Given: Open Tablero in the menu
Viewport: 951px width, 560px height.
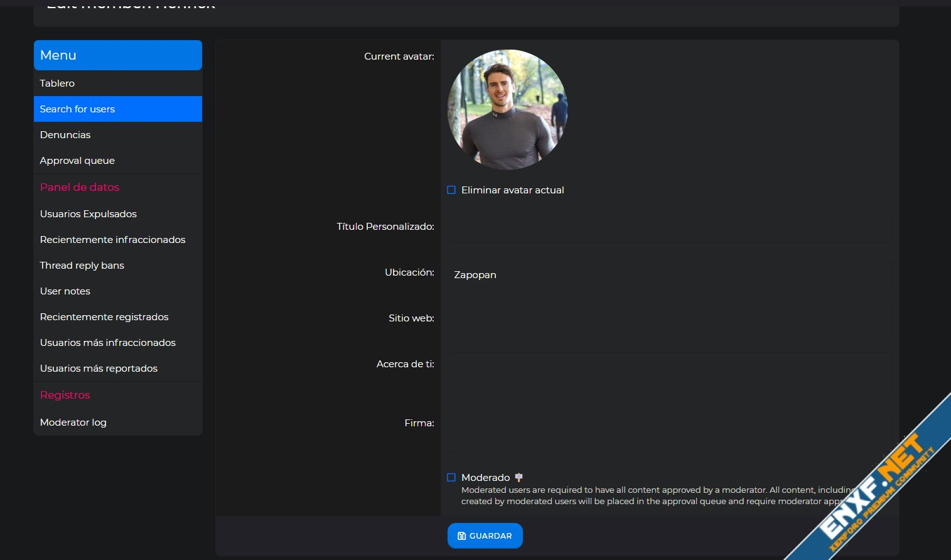Looking at the screenshot, I should 118,83.
